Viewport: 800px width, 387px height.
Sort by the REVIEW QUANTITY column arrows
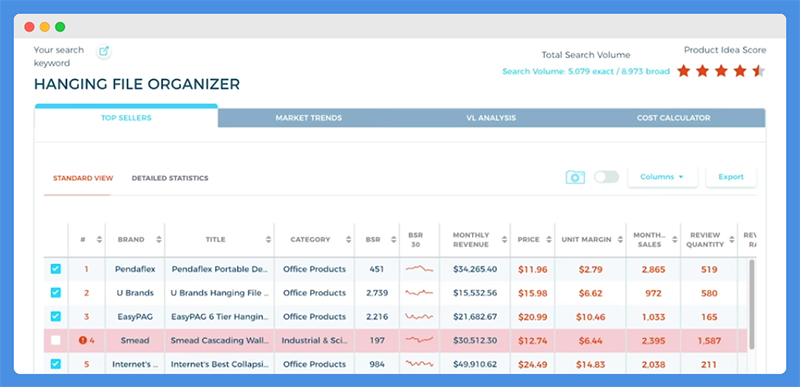point(732,240)
